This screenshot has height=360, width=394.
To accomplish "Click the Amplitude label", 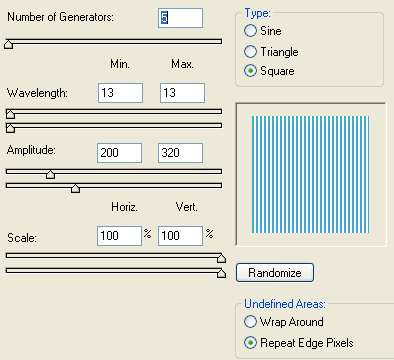I will [x=31, y=150].
